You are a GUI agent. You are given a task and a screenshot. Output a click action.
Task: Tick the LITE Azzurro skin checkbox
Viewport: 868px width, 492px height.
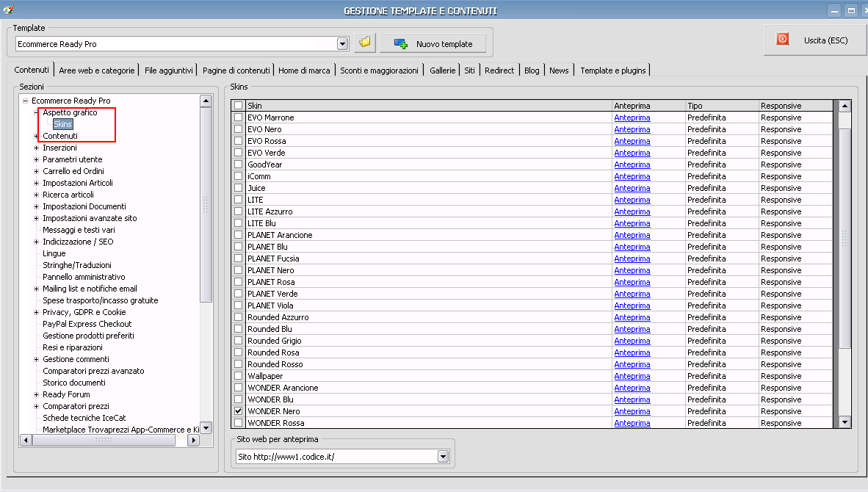[x=238, y=211]
